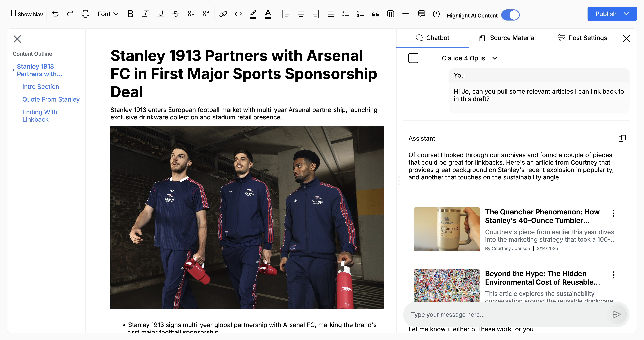644x340 pixels.
Task: Turn off Highlight AI Content switch
Action: [510, 15]
